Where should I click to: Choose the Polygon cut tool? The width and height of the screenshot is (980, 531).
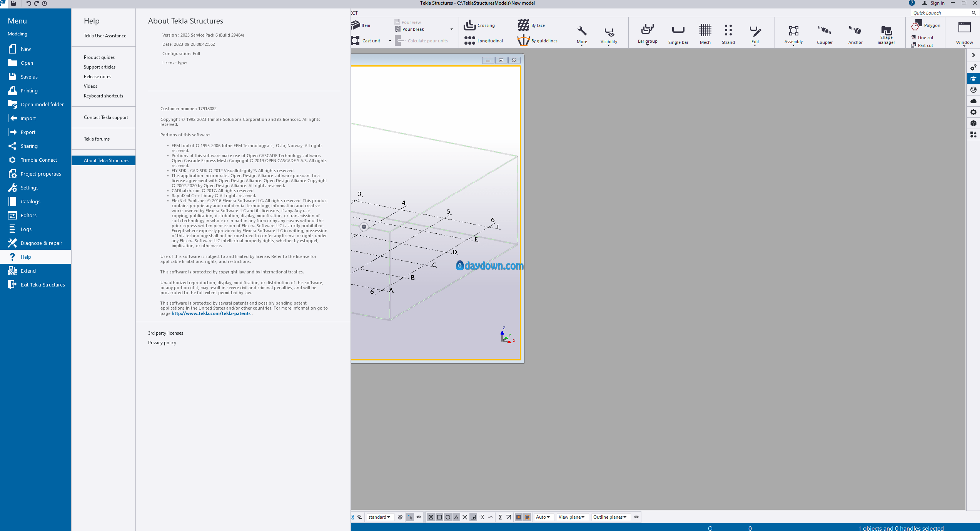[926, 25]
